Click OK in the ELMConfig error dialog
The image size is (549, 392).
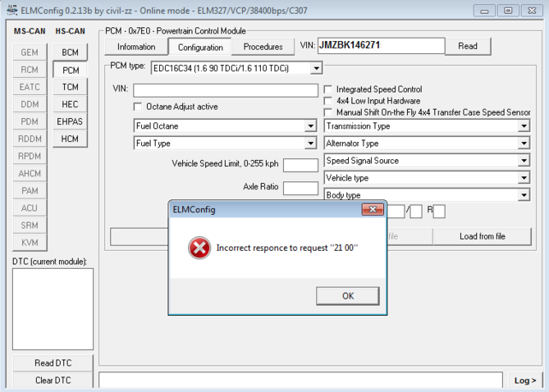[x=348, y=296]
